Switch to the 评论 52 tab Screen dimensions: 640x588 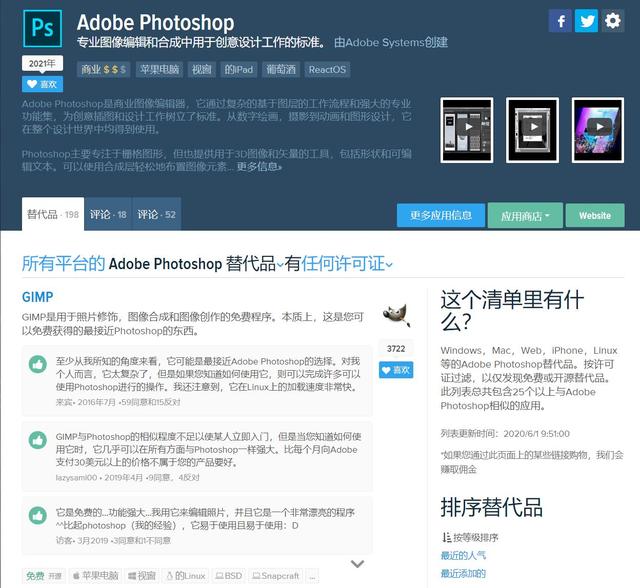click(x=156, y=214)
